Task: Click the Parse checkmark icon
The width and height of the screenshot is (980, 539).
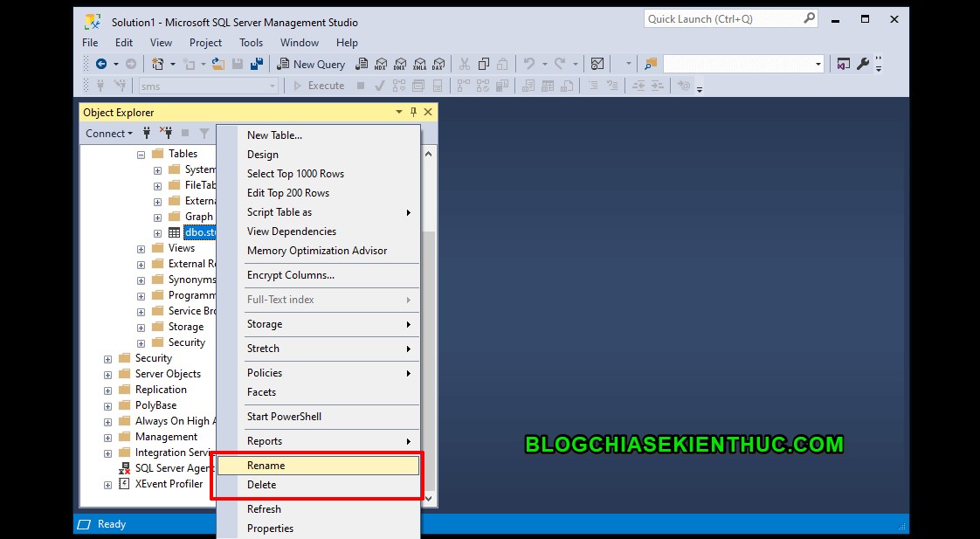Action: click(379, 85)
